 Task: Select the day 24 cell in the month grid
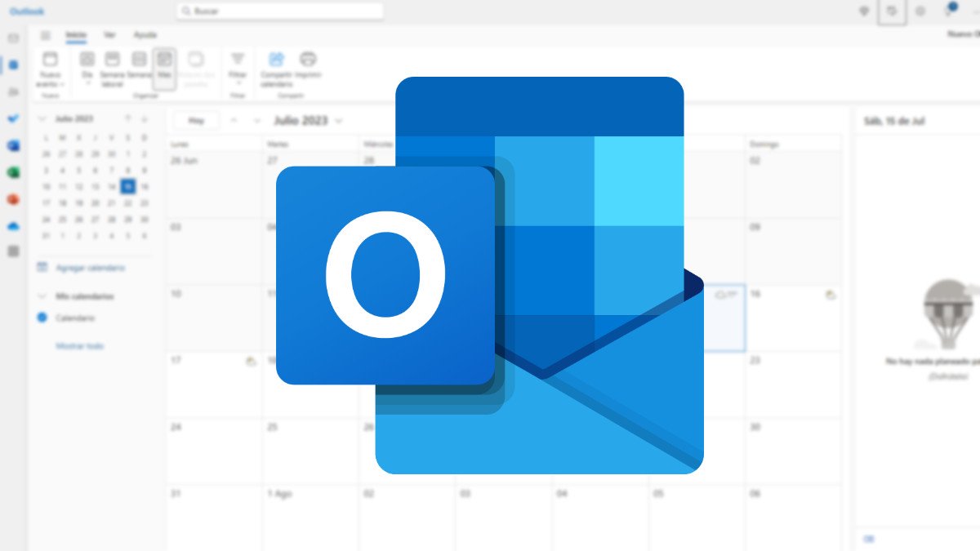click(x=215, y=452)
